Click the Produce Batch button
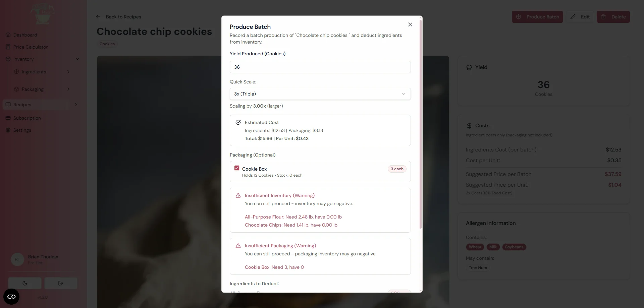The image size is (644, 308). [x=537, y=17]
